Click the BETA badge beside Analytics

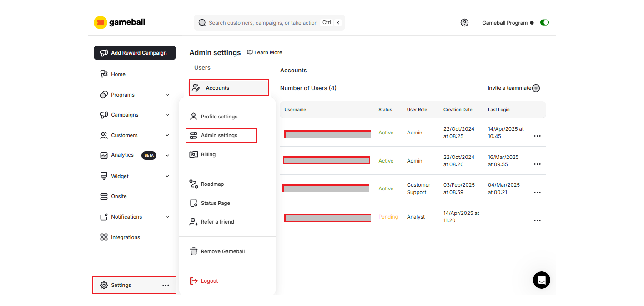[x=149, y=155]
